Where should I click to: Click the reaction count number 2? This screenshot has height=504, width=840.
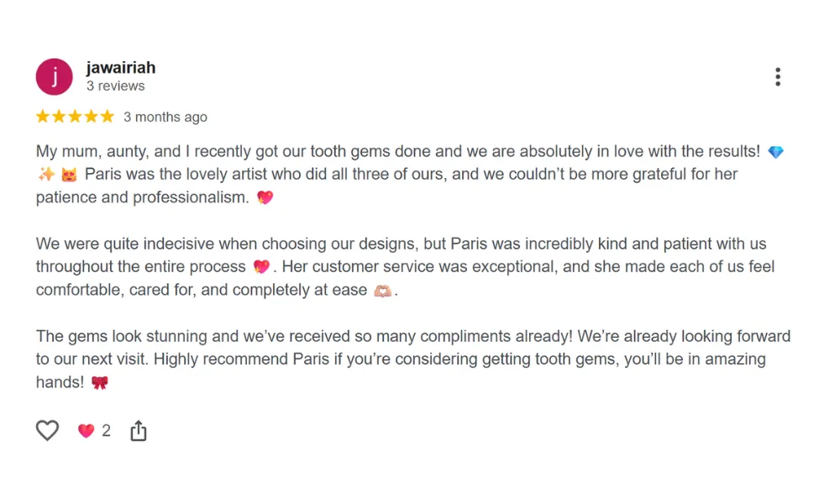pos(107,431)
